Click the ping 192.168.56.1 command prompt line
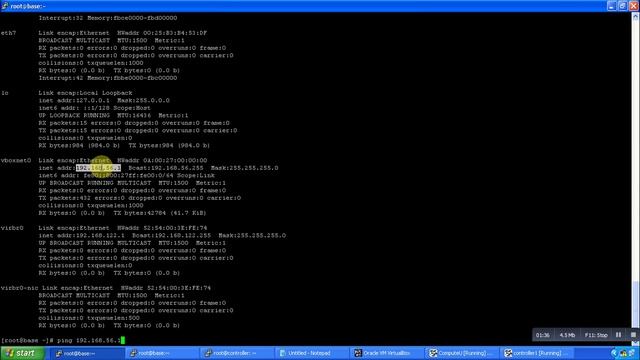640x360 pixels. tap(61, 340)
